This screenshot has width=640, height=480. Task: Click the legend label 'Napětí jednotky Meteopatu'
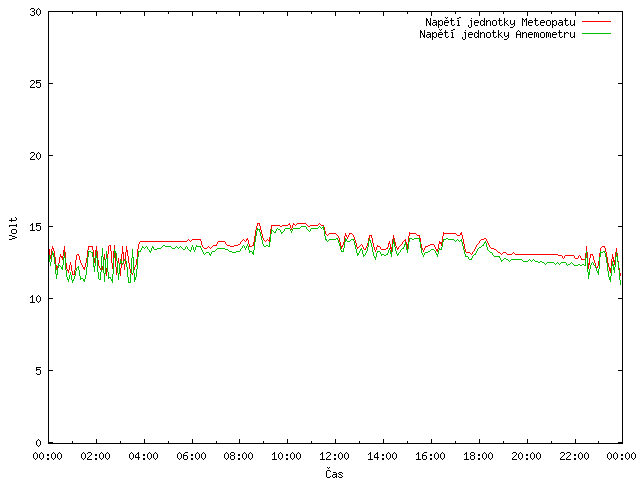pos(500,22)
